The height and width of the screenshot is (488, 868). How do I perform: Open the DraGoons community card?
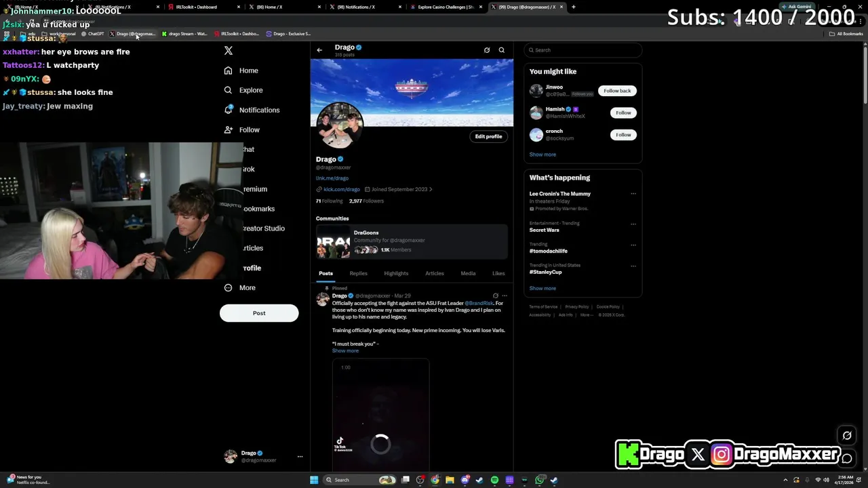[x=412, y=242]
